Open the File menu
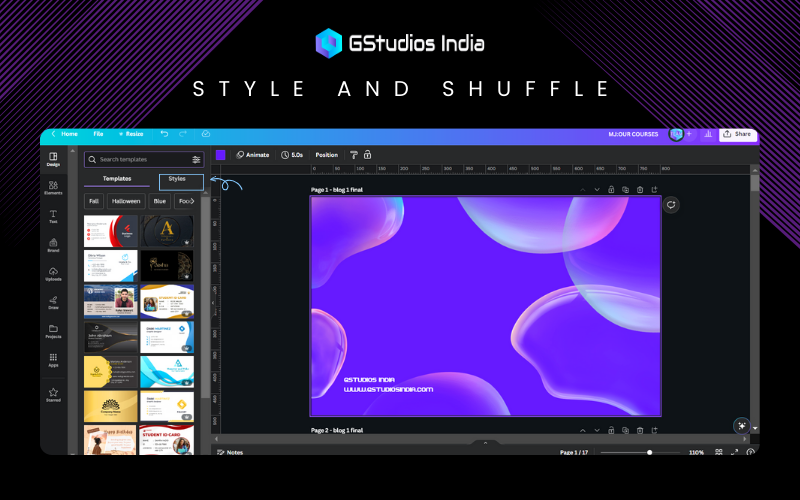The image size is (800, 500). click(x=98, y=133)
